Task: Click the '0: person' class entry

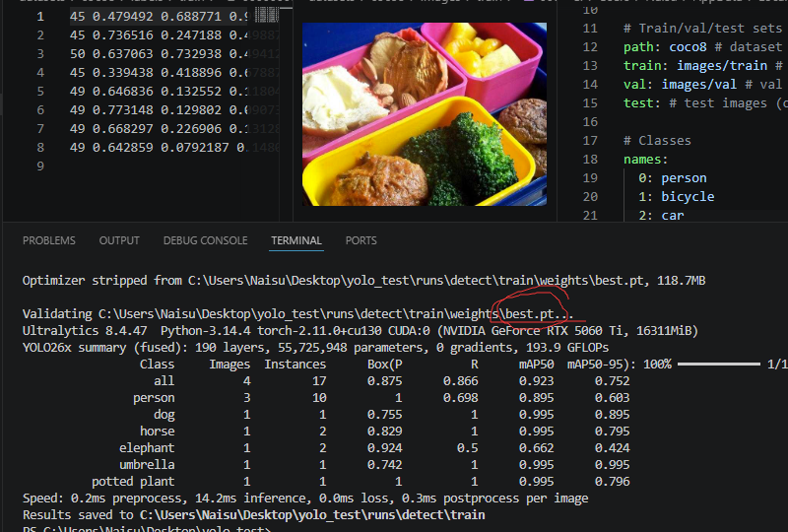Action: point(673,178)
